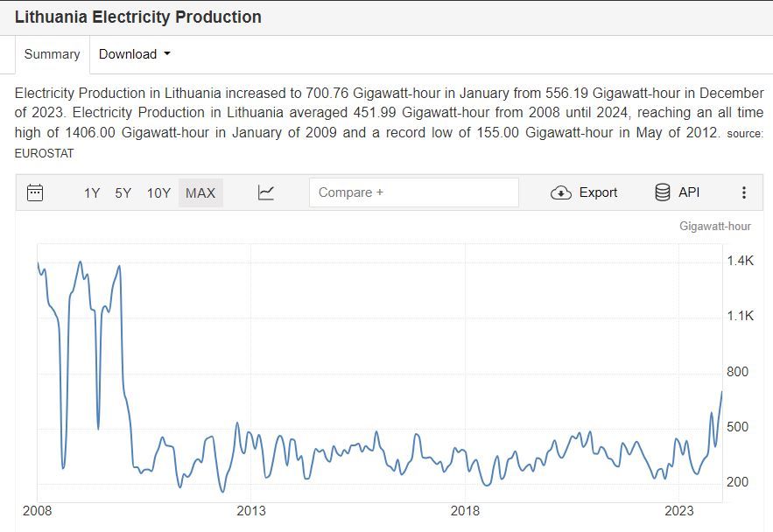
Task: Click the 2023 label on the x-axis
Action: click(x=680, y=510)
